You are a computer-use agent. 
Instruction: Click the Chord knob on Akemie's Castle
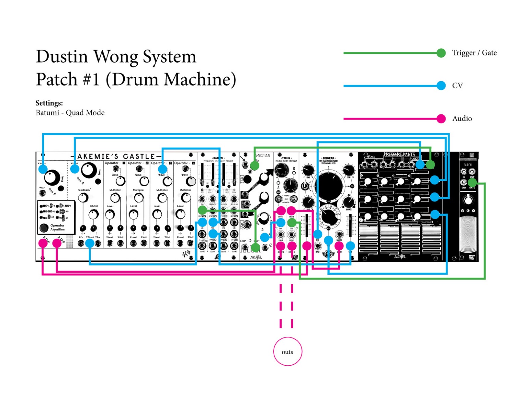(x=93, y=215)
